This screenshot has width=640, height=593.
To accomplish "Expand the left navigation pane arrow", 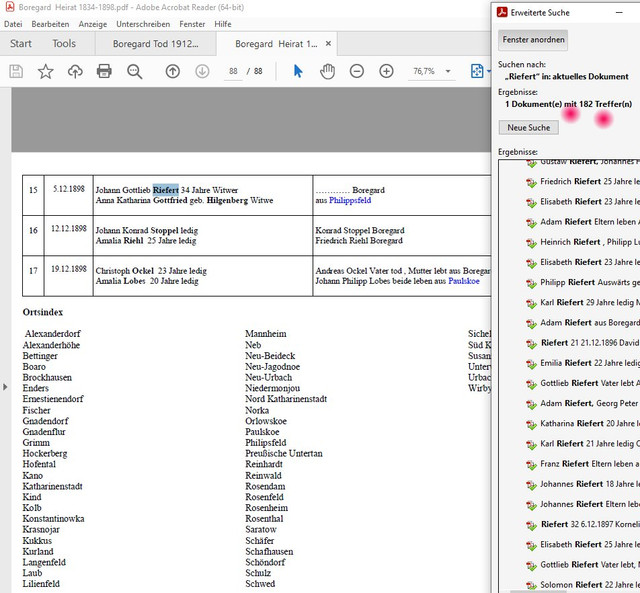I will pos(5,386).
